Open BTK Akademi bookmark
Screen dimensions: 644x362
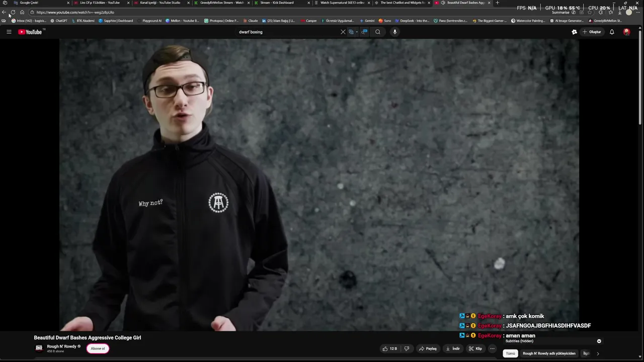[x=83, y=21]
